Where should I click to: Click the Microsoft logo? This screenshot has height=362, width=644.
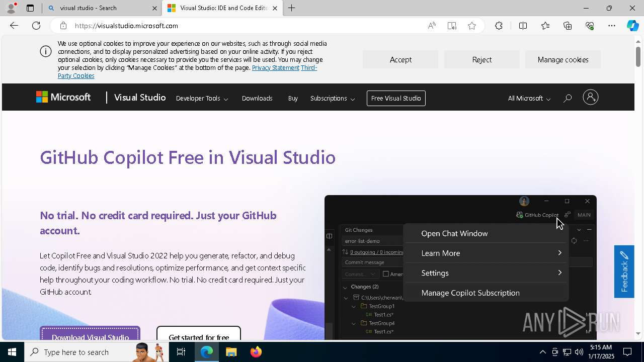coord(63,98)
